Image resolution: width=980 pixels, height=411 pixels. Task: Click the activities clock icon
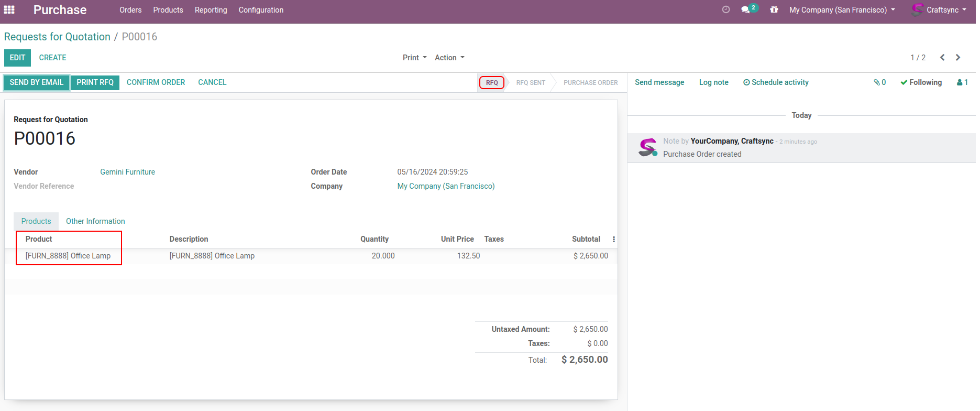click(725, 9)
